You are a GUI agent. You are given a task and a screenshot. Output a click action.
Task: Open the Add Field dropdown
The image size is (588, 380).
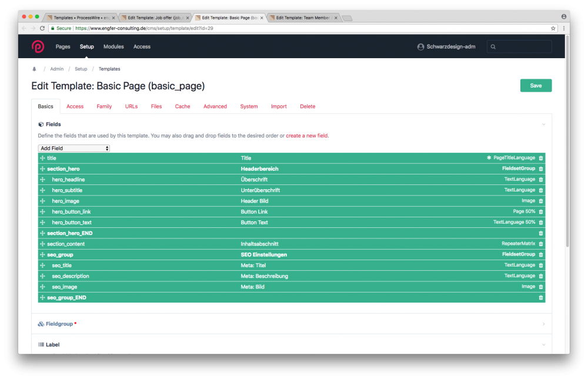click(74, 149)
